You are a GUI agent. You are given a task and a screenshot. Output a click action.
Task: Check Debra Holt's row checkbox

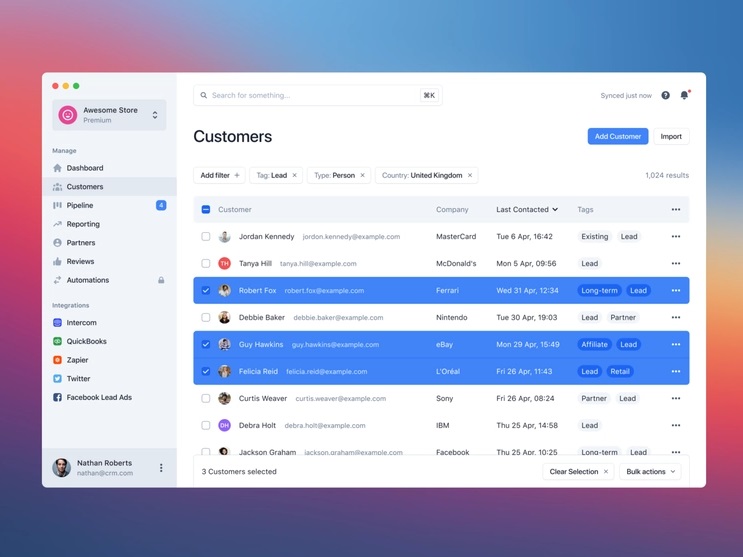(x=206, y=426)
